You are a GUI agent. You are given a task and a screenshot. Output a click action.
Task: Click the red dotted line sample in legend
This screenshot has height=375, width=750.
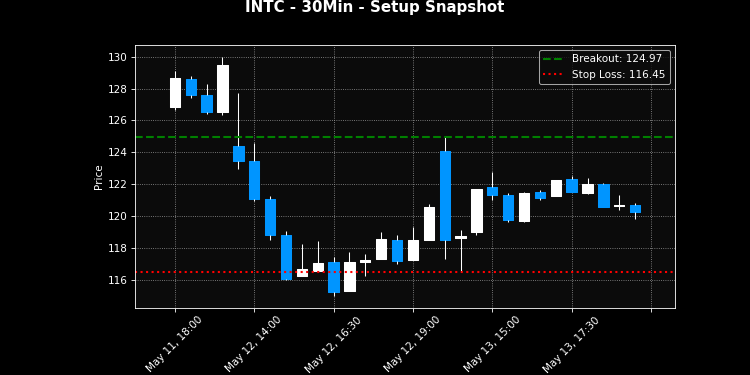point(552,75)
